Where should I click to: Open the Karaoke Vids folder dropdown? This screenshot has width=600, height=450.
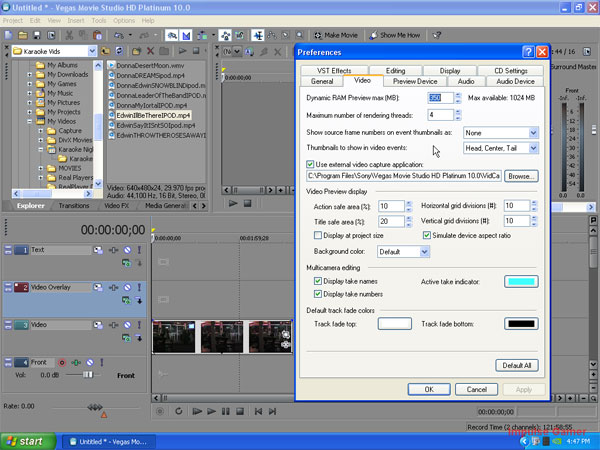[x=92, y=51]
